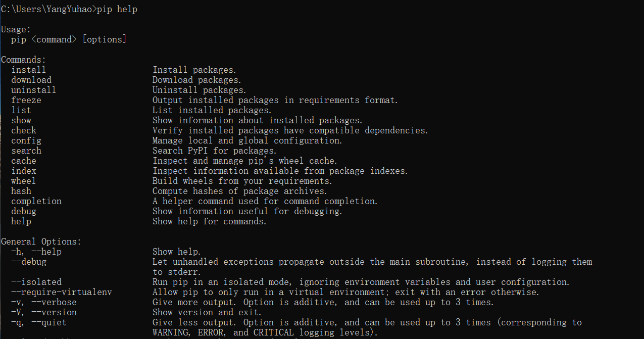Click the 'config' command name

click(x=26, y=140)
